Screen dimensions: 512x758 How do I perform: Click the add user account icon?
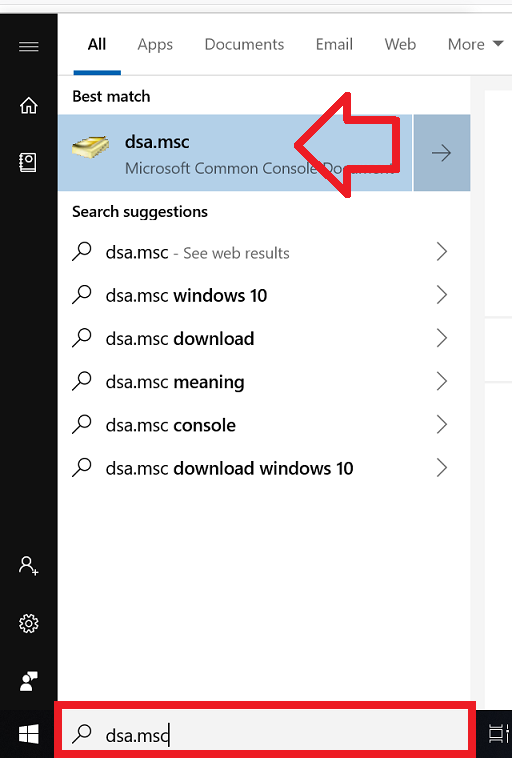click(x=29, y=565)
